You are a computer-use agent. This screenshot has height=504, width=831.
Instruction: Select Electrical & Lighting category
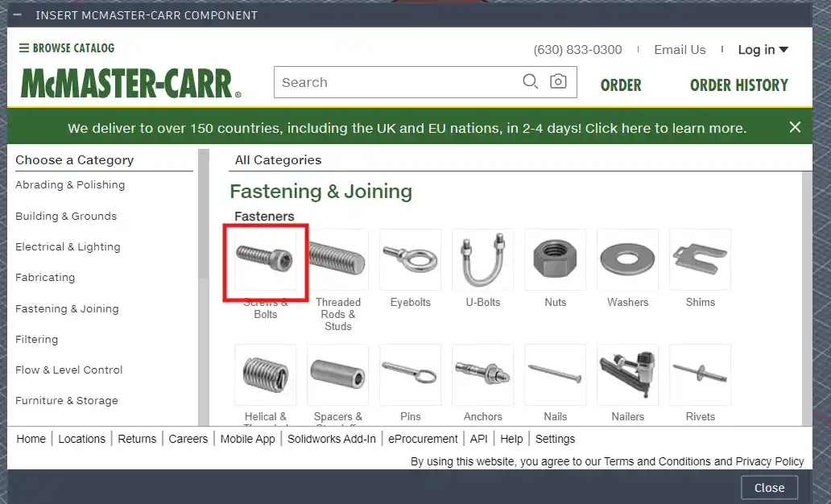pos(68,247)
